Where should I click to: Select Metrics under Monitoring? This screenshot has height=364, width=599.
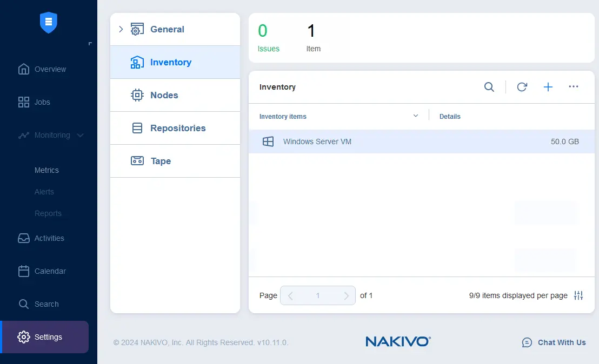point(46,170)
